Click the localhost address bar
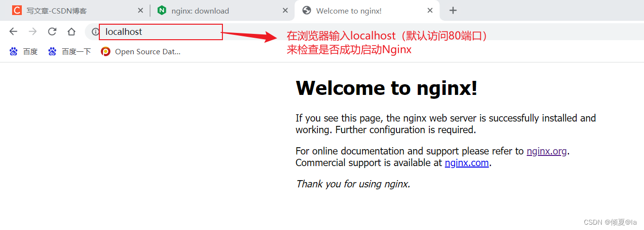Viewport: 644px width, 230px height. [161, 32]
